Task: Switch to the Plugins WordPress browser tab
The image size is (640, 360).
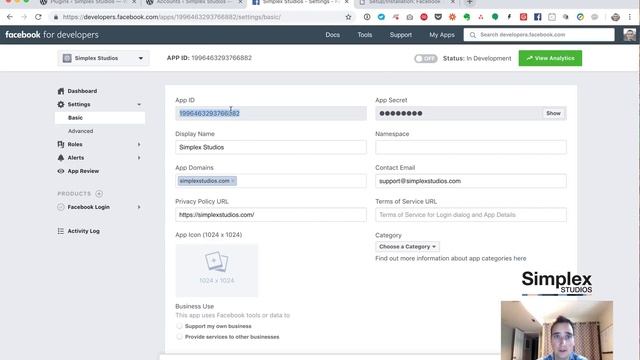Action: (x=88, y=2)
